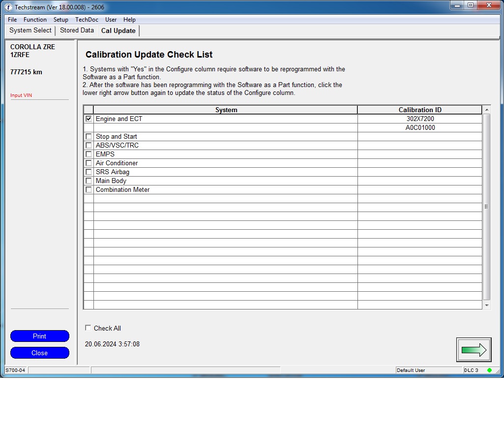Open the File menu

(x=12, y=20)
